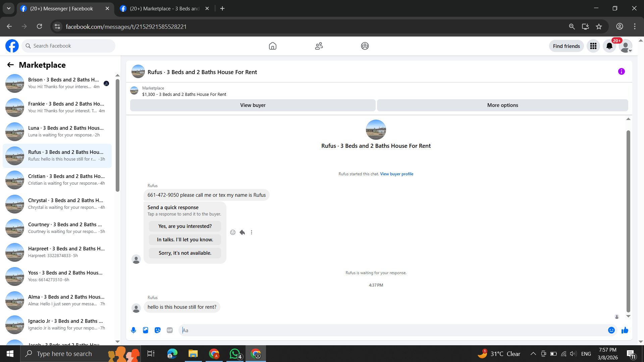Click the View buyer button
Image resolution: width=644 pixels, height=362 pixels.
pyautogui.click(x=253, y=105)
